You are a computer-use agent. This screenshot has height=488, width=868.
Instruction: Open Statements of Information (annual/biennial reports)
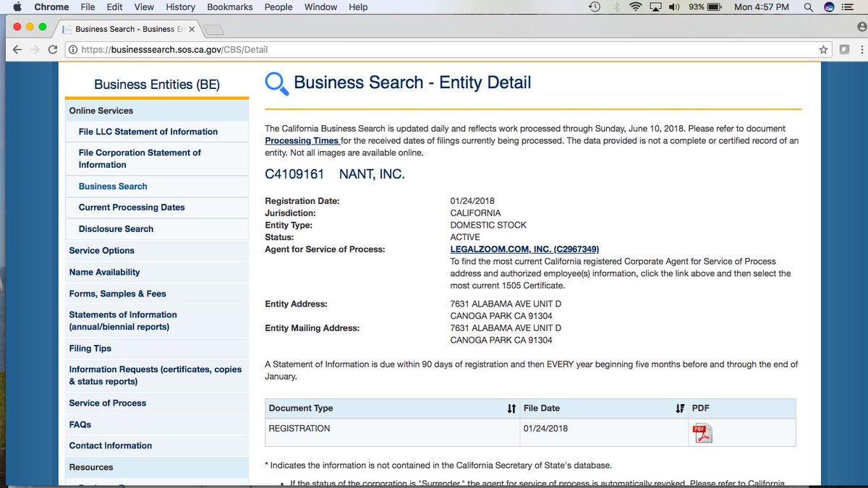click(x=123, y=320)
